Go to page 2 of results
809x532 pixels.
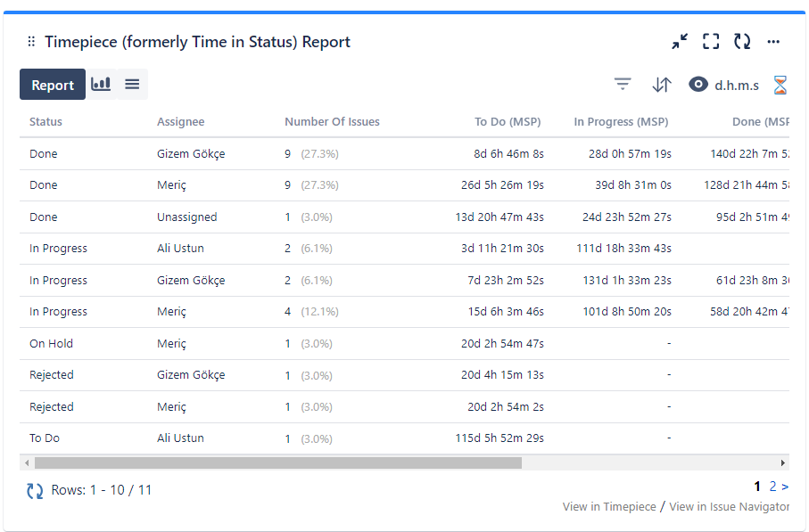coord(772,487)
